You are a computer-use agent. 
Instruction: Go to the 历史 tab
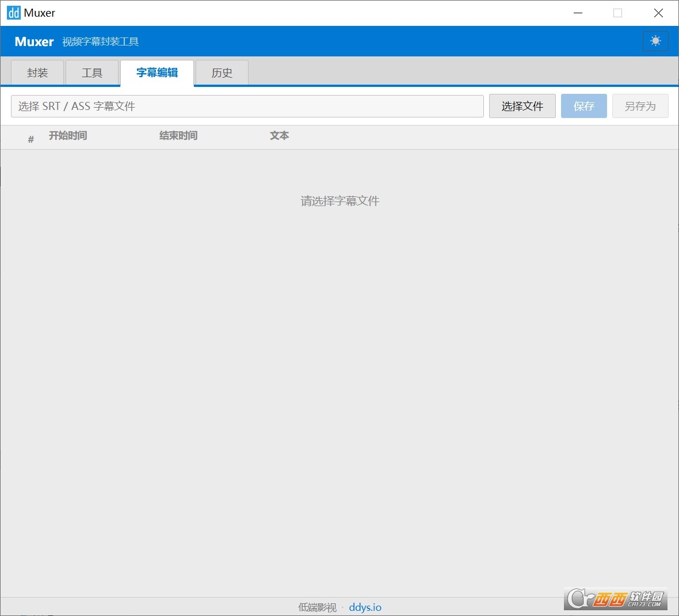222,73
